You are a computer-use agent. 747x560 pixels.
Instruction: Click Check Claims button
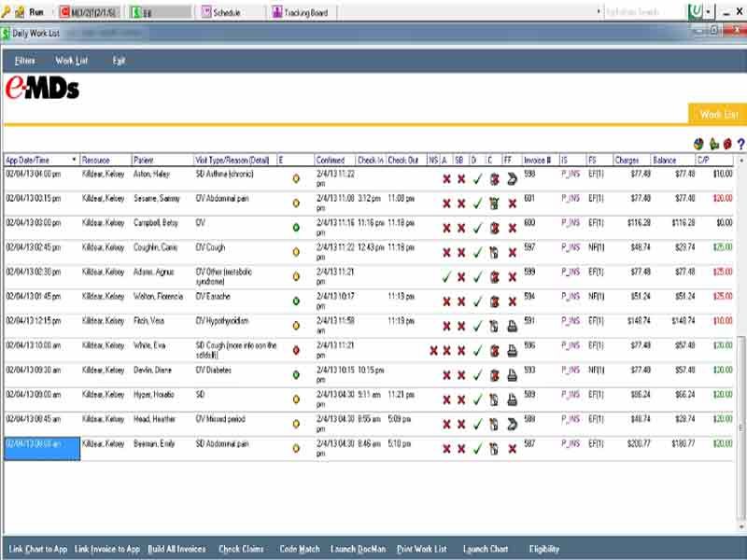point(241,549)
